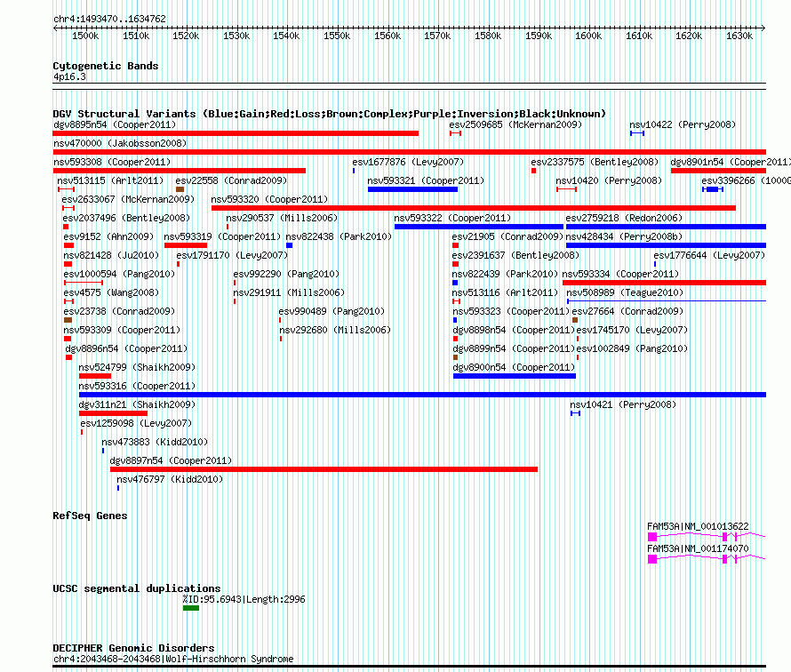Click the red nsv524799 loss bar

tap(95, 376)
